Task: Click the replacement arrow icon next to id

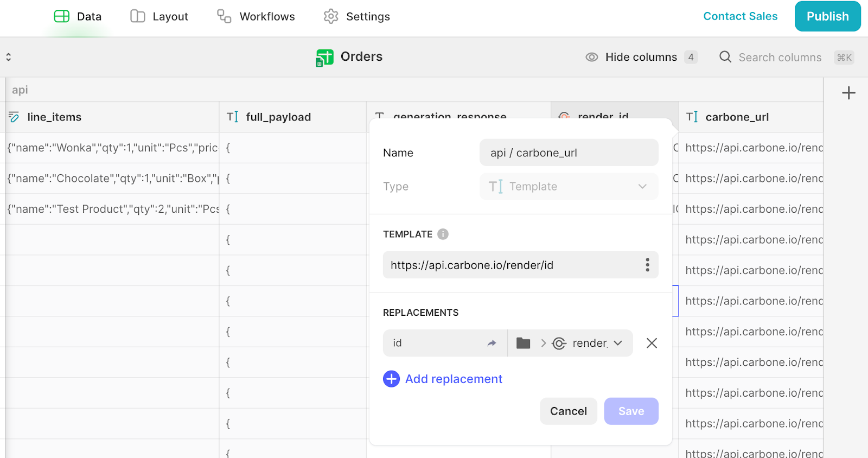Action: click(492, 343)
